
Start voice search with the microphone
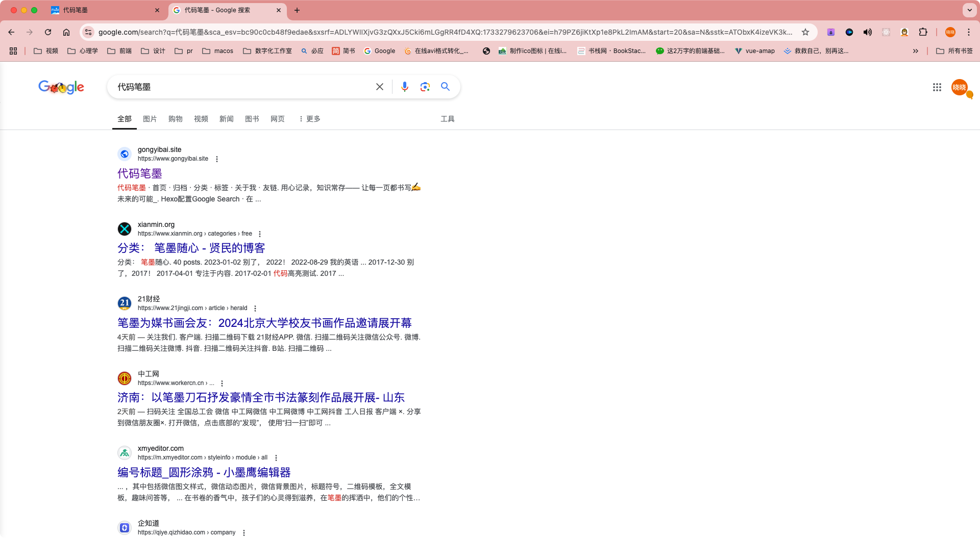405,87
